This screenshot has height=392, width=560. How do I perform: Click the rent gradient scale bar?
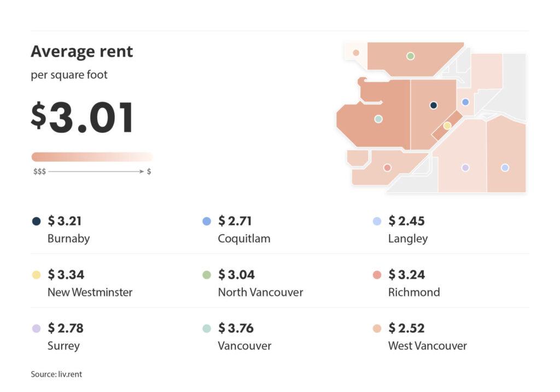[92, 157]
